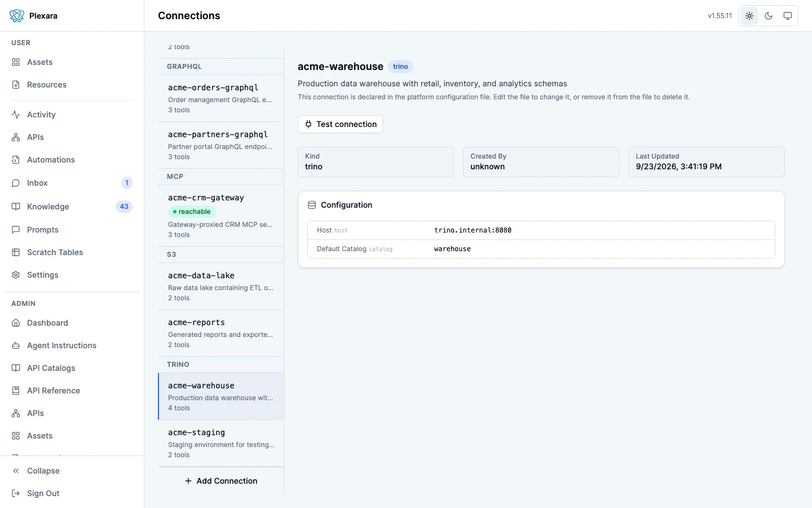Click the Agent Instructions robot icon
Viewport: 812px width, 508px height.
pos(16,345)
